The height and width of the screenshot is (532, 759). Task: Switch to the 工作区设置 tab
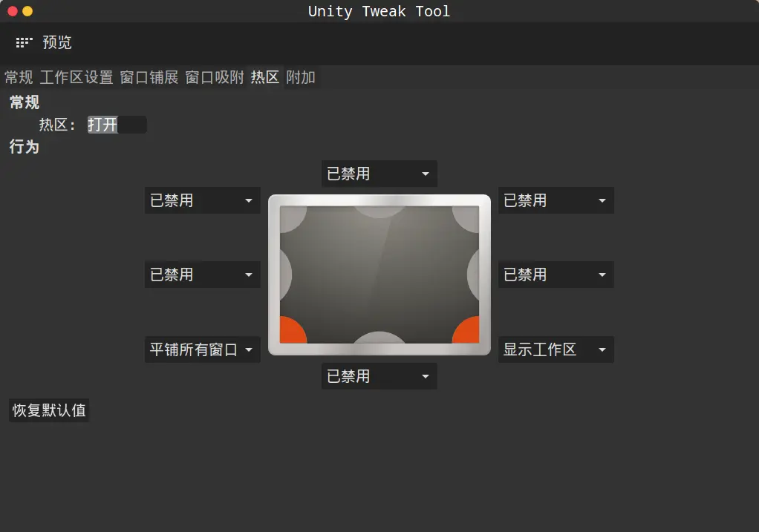point(76,77)
